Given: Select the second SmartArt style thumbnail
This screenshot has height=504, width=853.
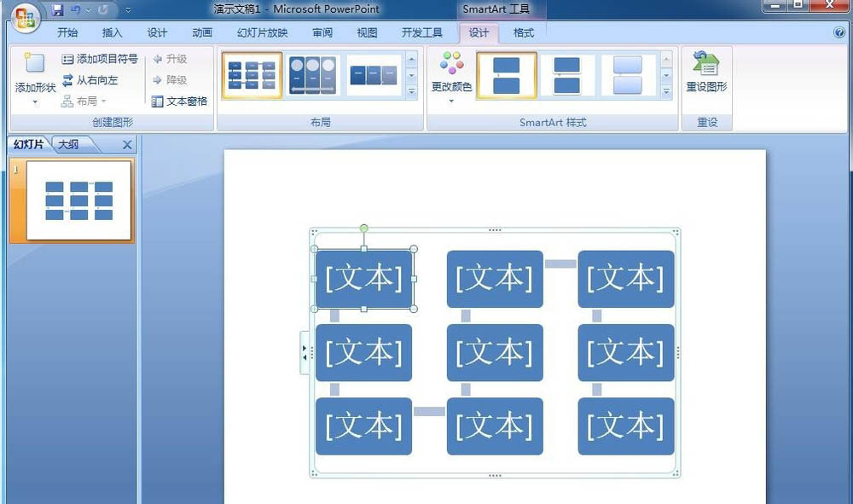Looking at the screenshot, I should (x=567, y=75).
